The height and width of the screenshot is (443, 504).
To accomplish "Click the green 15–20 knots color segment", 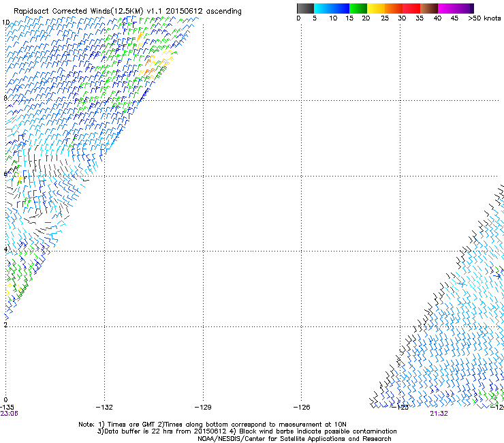I will coord(358,8).
